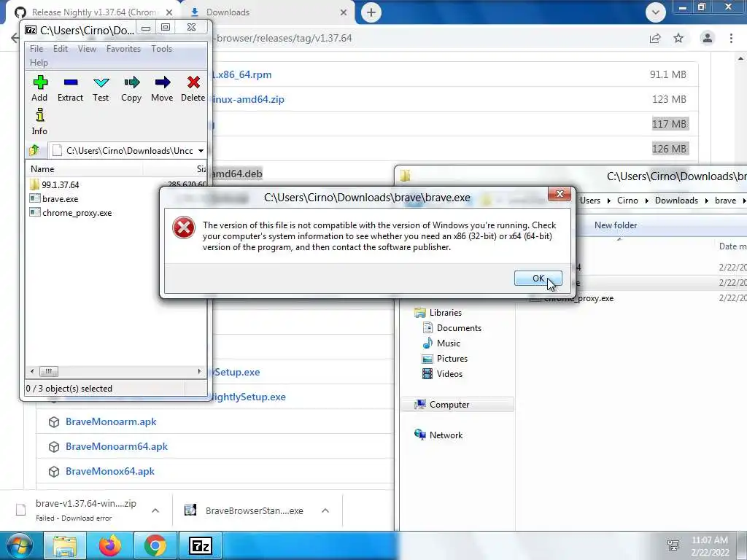
Task: Go up one folder level in 7-Zip
Action: coord(34,150)
